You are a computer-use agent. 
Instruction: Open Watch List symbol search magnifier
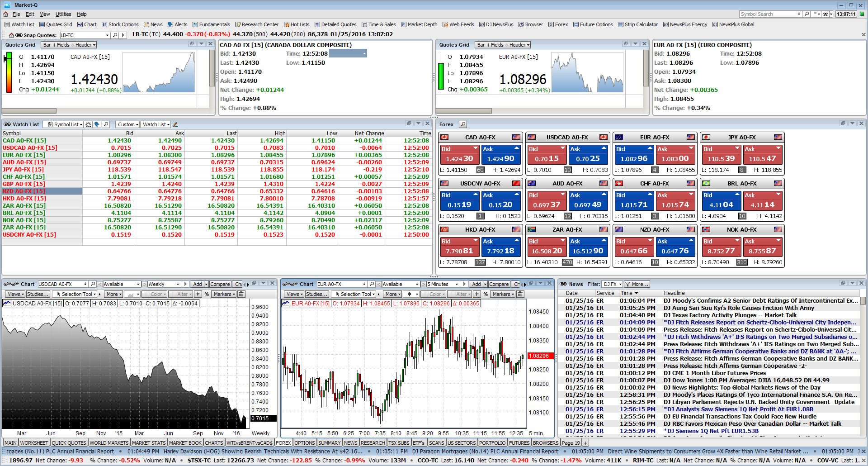point(106,124)
